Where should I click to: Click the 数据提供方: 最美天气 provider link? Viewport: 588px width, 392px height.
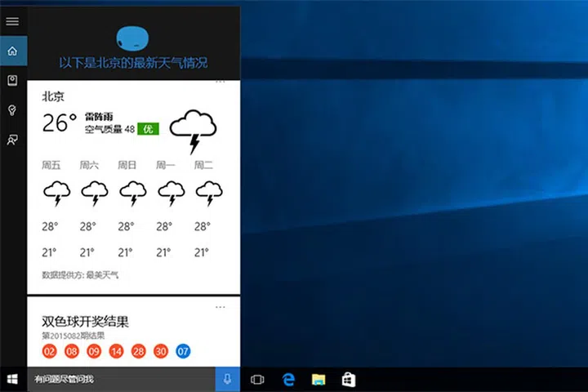pyautogui.click(x=80, y=275)
